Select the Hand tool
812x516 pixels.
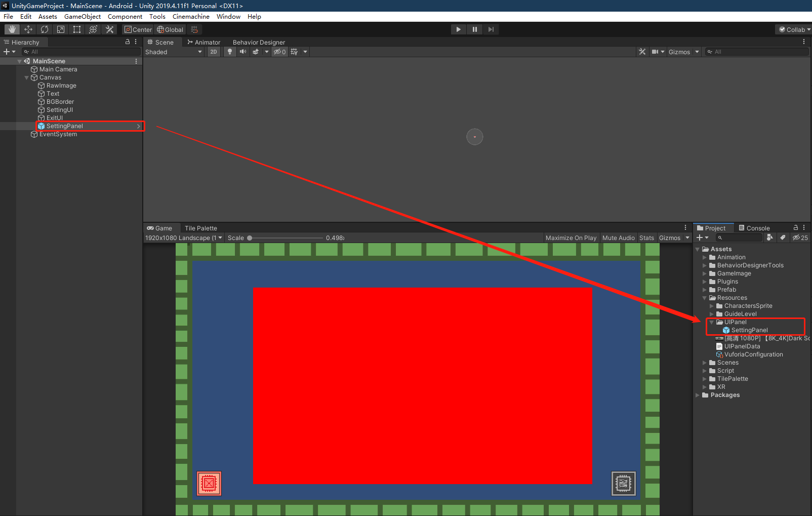tap(12, 29)
